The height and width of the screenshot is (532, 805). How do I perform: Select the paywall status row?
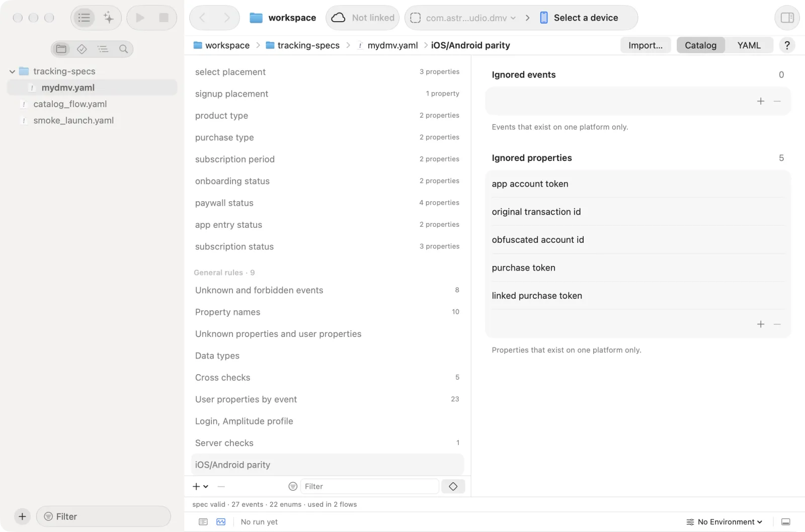pyautogui.click(x=327, y=203)
